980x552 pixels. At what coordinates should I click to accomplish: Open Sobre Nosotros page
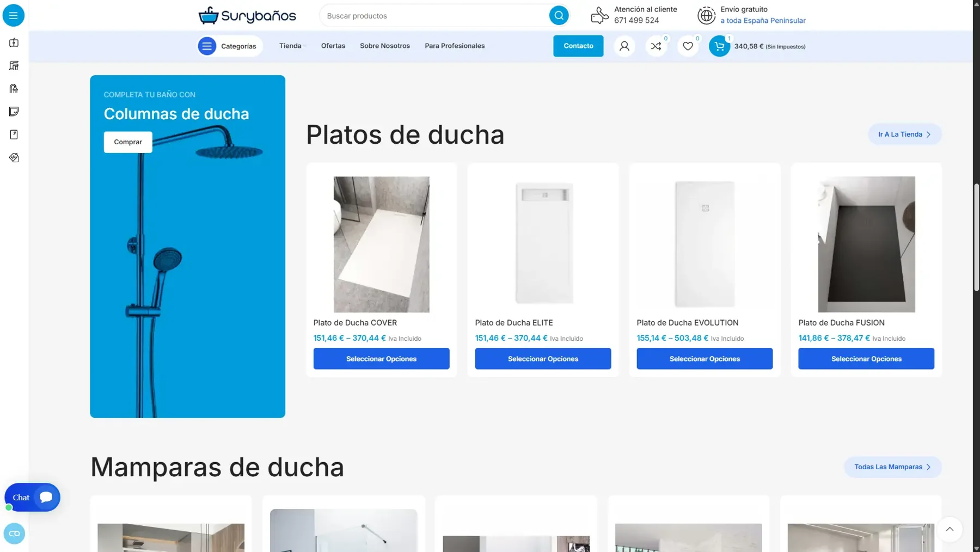[385, 46]
